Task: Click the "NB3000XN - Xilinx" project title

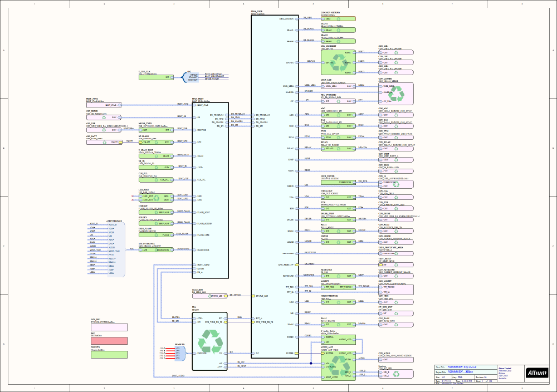Action: tap(460, 372)
